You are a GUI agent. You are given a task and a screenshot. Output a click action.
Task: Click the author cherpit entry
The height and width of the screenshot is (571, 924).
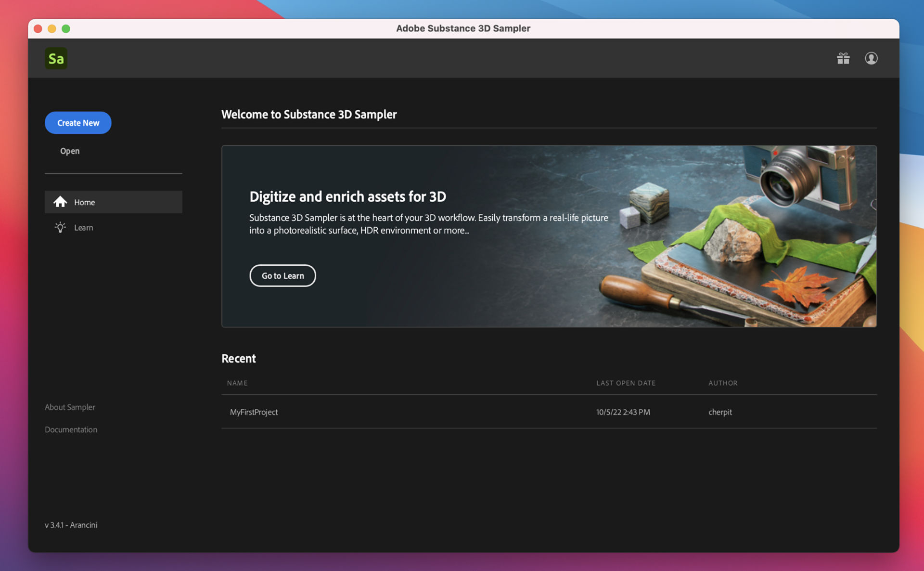pyautogui.click(x=720, y=412)
